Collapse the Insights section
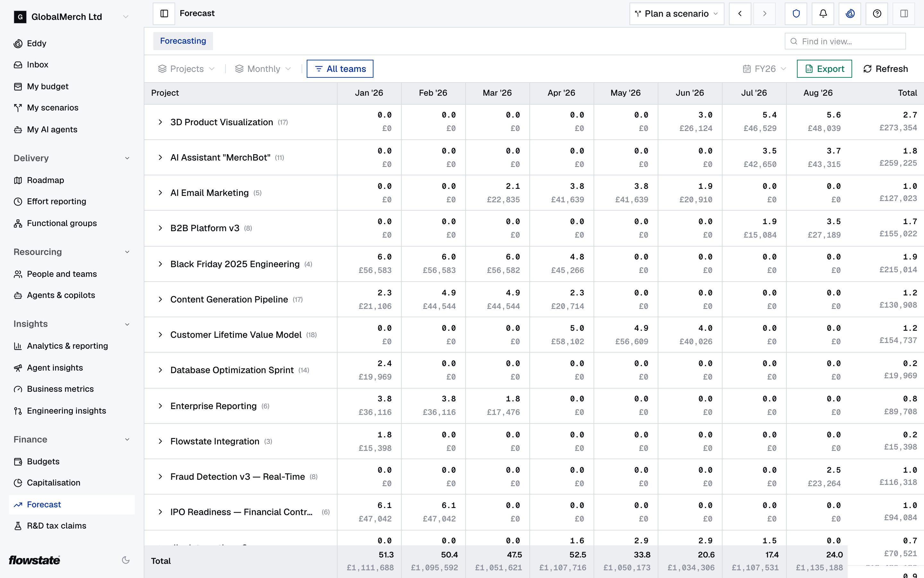Screen dimensions: 924x578 point(127,324)
